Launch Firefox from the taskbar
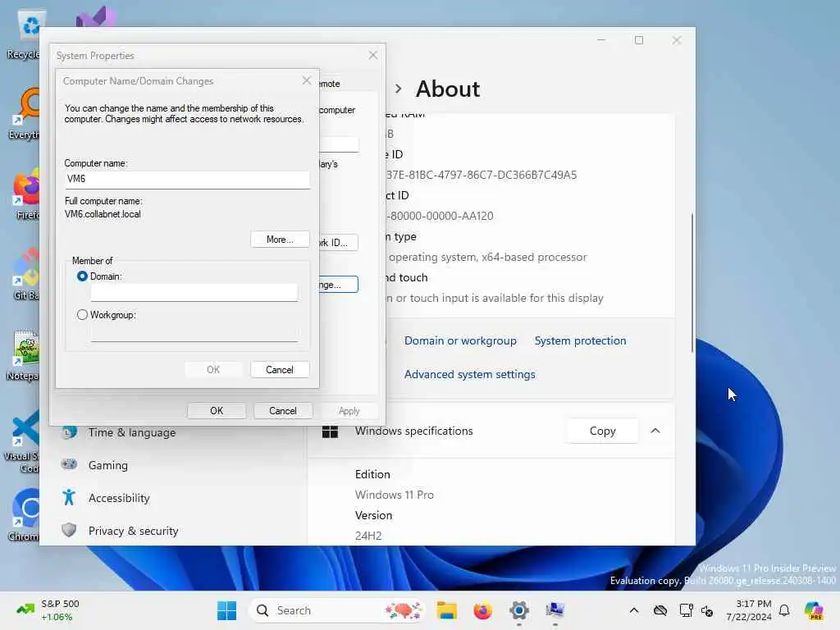The height and width of the screenshot is (630, 840). (x=482, y=610)
